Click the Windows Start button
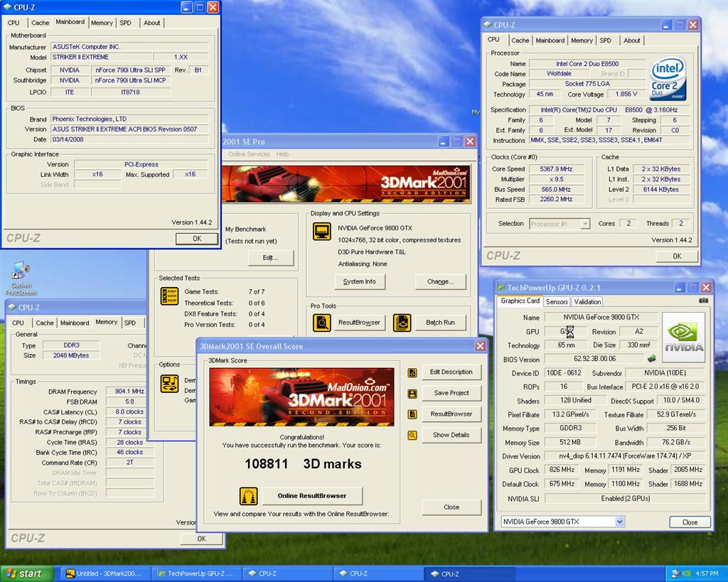The height and width of the screenshot is (582, 728). pos(27,573)
